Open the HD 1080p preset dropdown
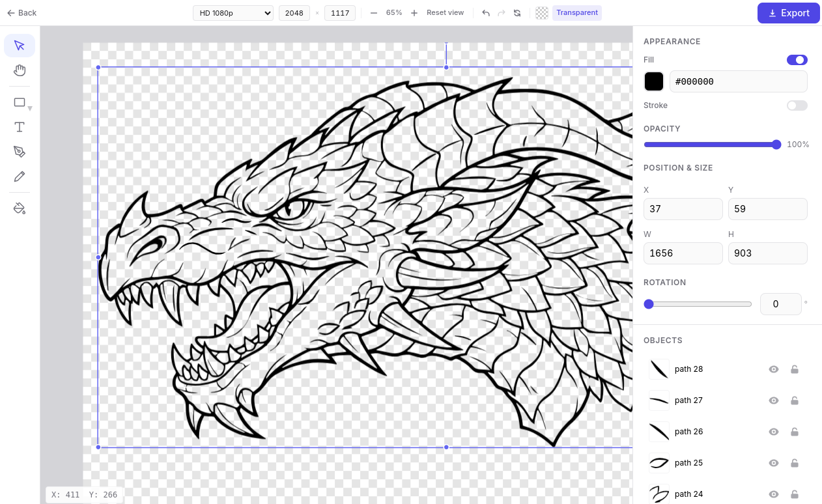This screenshot has width=822, height=504. pos(233,12)
